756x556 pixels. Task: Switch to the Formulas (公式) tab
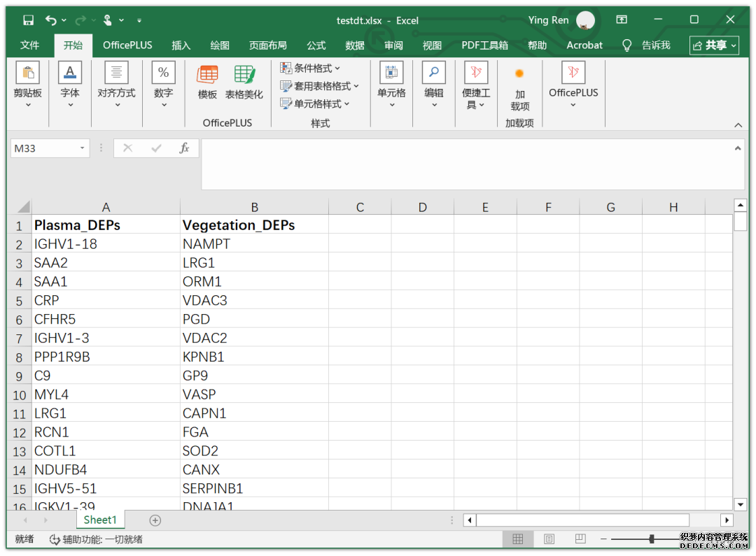coord(316,45)
